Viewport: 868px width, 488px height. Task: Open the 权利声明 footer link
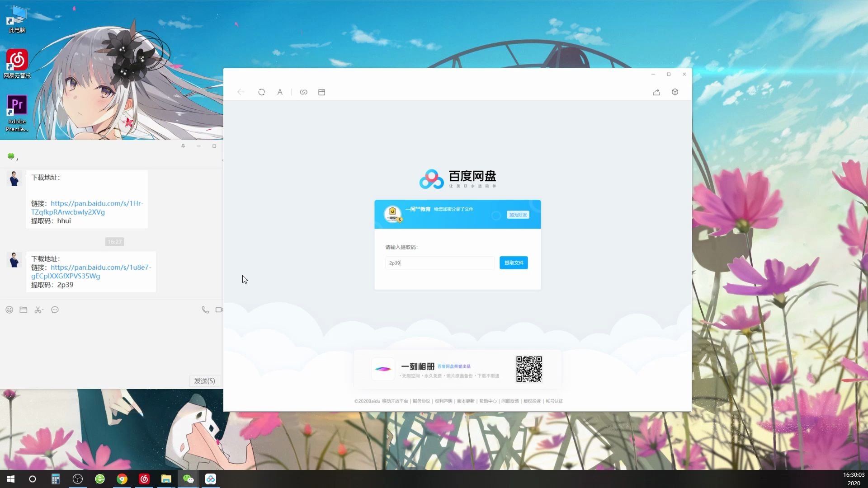click(443, 401)
